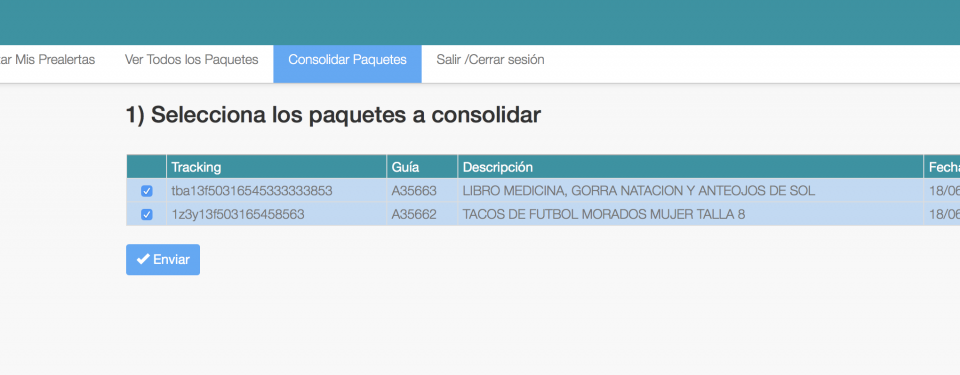
Task: Click the LIBRO MEDICINA package description
Action: coord(639,191)
